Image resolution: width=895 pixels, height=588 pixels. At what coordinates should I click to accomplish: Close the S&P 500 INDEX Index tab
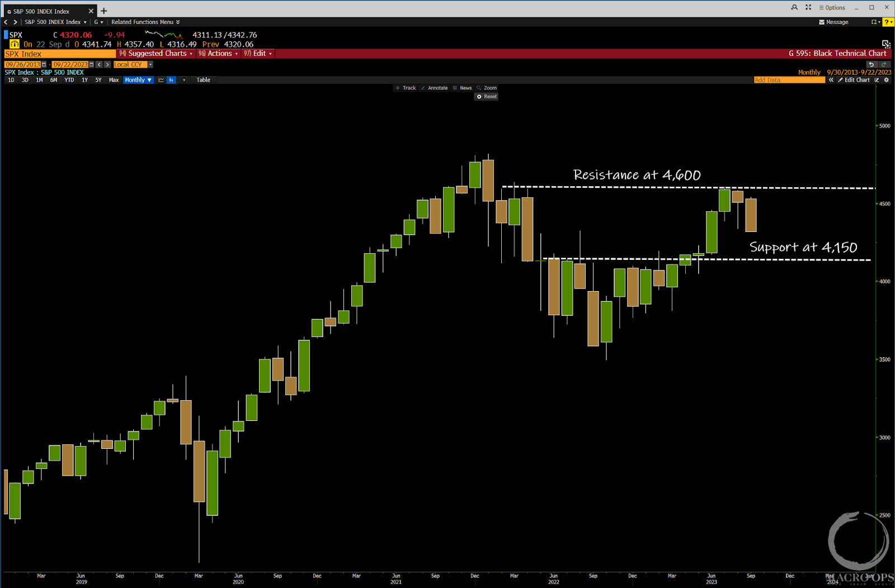pyautogui.click(x=91, y=11)
